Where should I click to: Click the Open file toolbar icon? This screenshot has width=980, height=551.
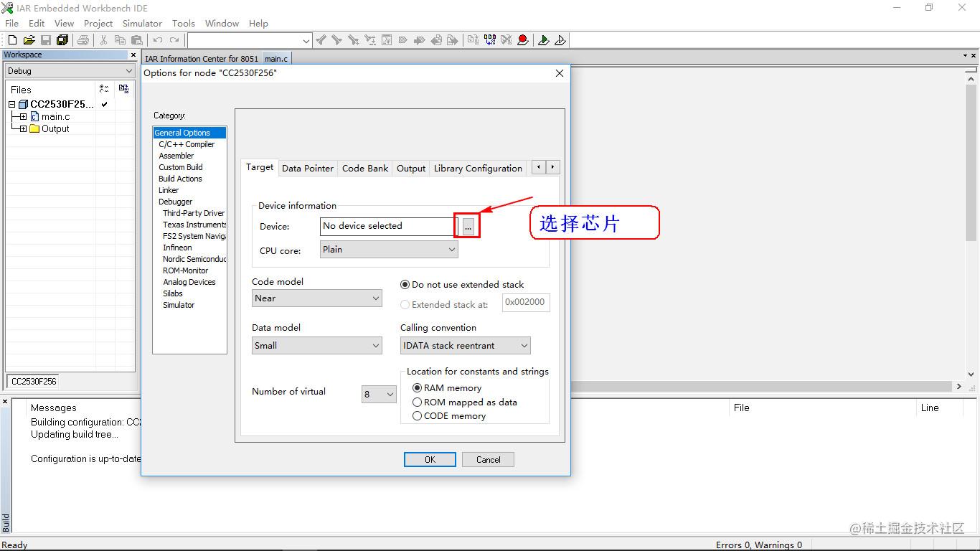(29, 40)
